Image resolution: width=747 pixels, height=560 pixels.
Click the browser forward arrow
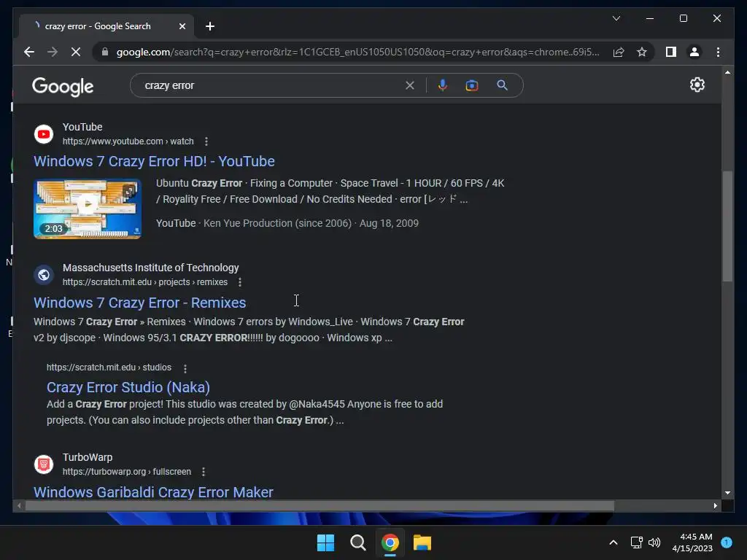point(53,52)
